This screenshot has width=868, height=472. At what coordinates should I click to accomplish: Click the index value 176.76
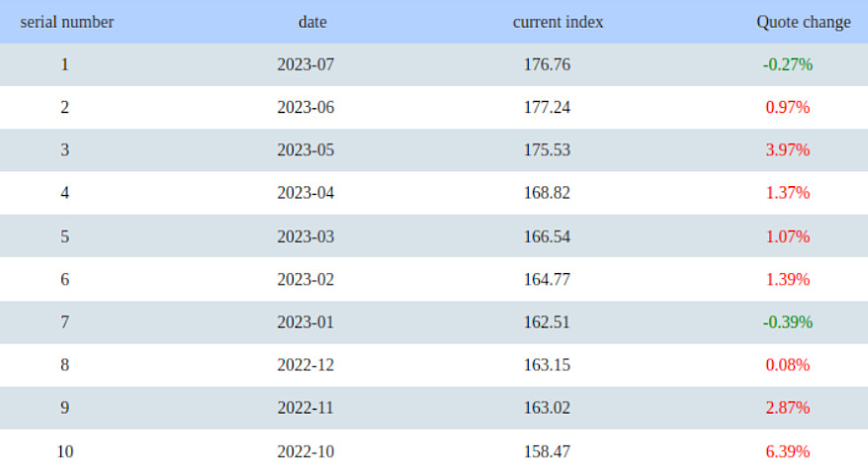(x=547, y=64)
